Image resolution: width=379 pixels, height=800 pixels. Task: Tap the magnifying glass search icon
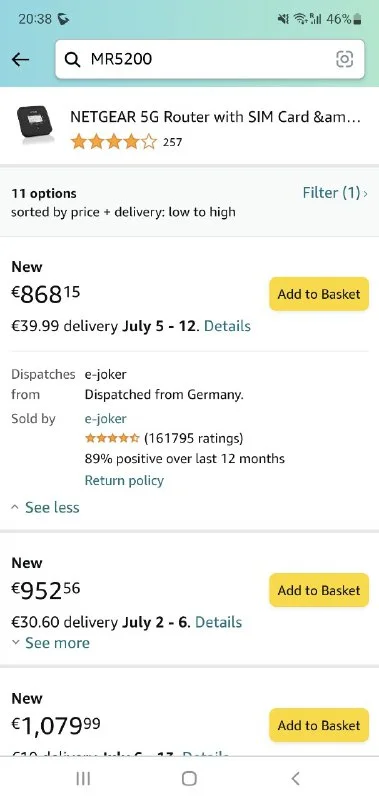(x=72, y=60)
